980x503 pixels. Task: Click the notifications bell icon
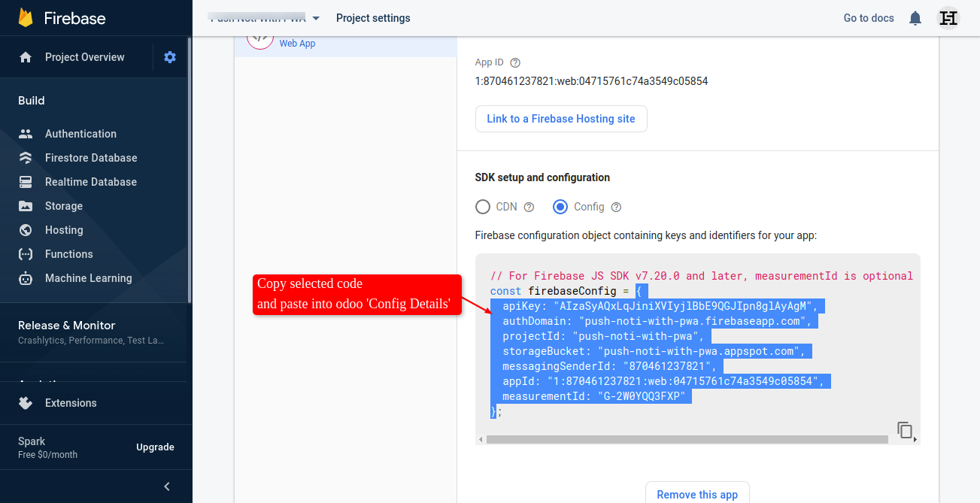(x=915, y=18)
